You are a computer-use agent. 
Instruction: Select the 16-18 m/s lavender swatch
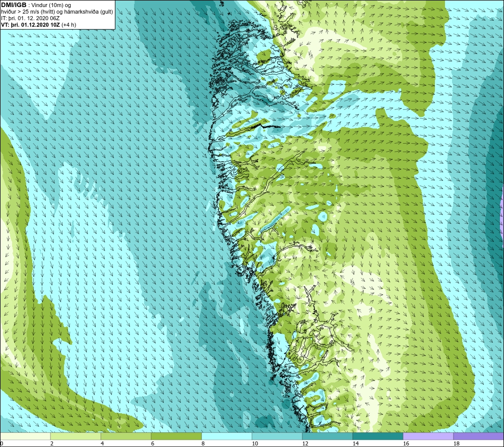coord(428,436)
